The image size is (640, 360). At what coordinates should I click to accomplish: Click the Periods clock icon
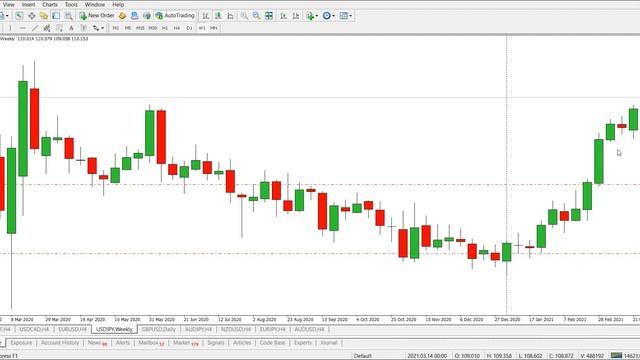pos(327,16)
